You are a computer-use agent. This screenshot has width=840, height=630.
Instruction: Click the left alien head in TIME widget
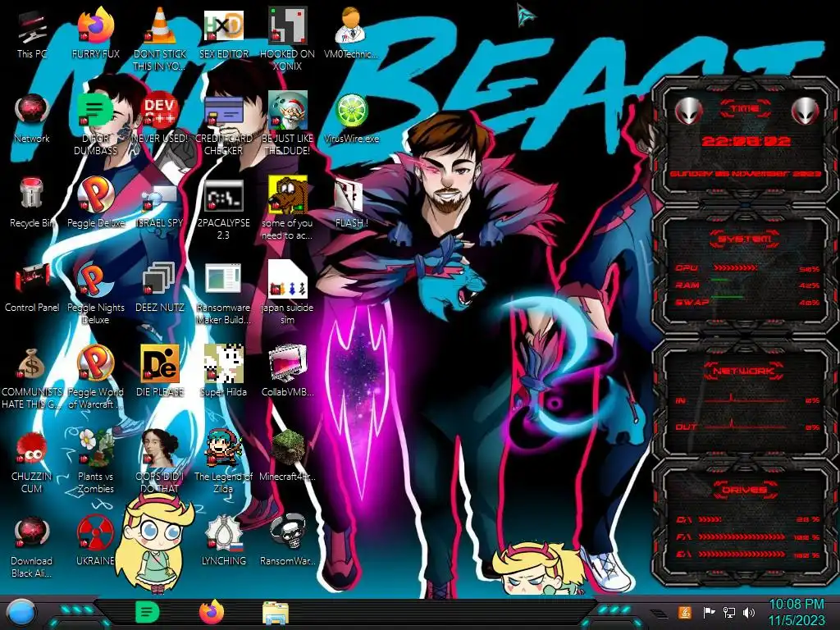pos(689,112)
